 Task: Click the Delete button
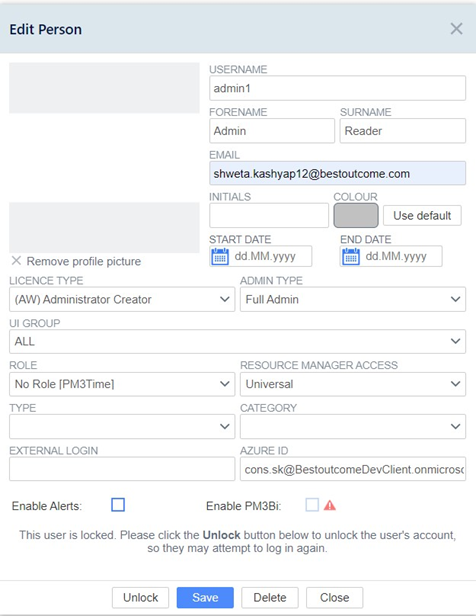point(270,598)
